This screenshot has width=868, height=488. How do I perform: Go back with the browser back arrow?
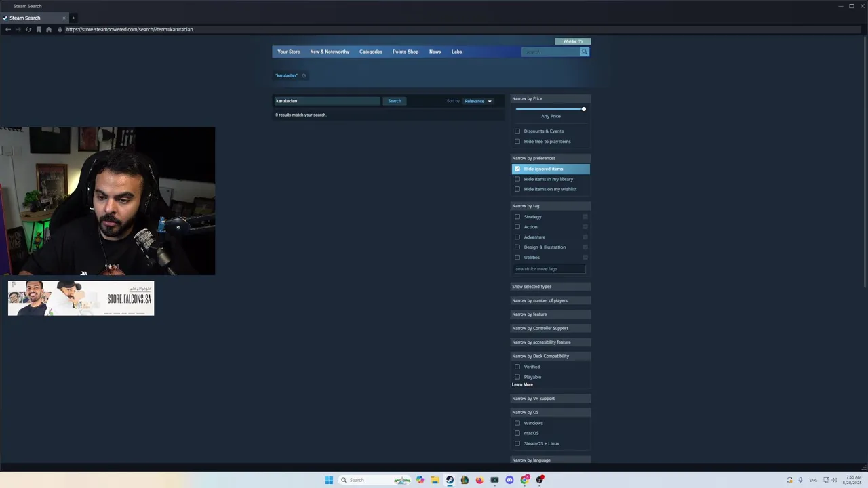coord(7,29)
